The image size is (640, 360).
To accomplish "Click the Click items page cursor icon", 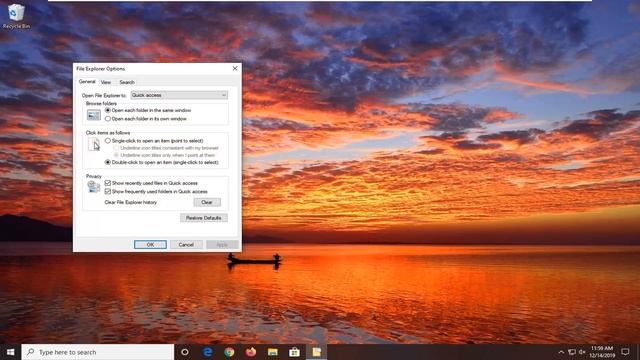I will [x=94, y=144].
